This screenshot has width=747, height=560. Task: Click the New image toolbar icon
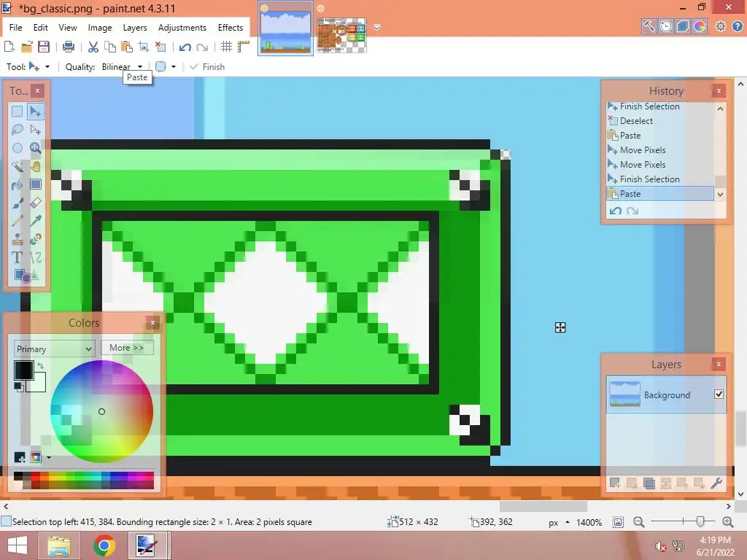point(9,47)
